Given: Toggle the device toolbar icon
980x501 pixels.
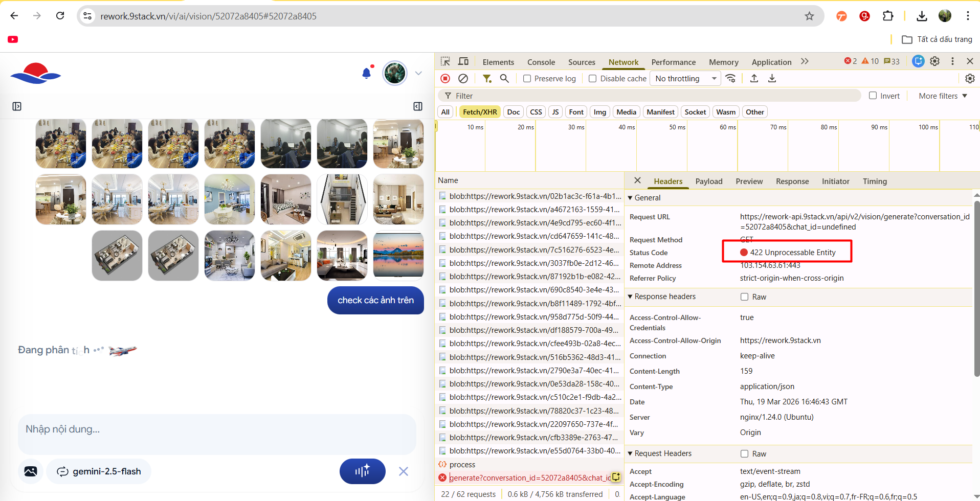Looking at the screenshot, I should pos(463,61).
